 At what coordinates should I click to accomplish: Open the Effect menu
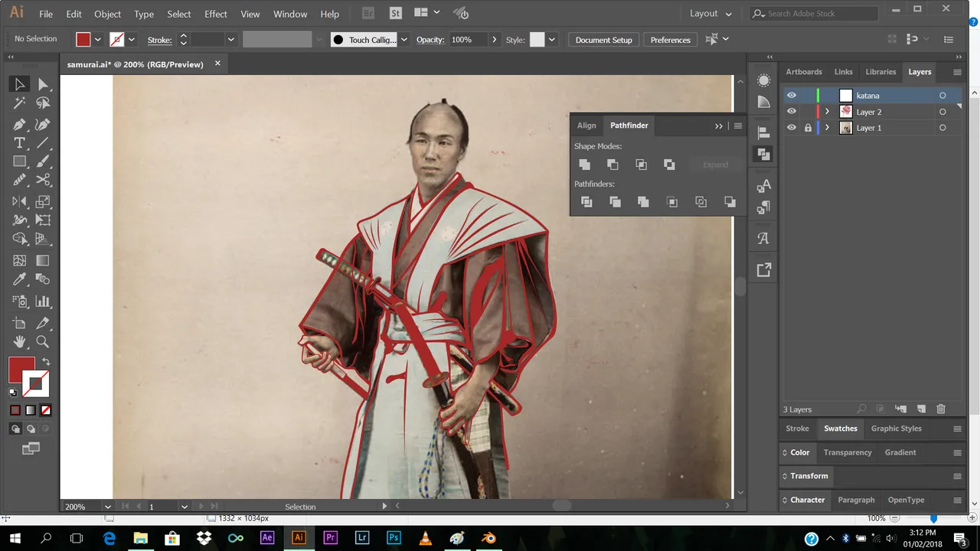pos(216,14)
